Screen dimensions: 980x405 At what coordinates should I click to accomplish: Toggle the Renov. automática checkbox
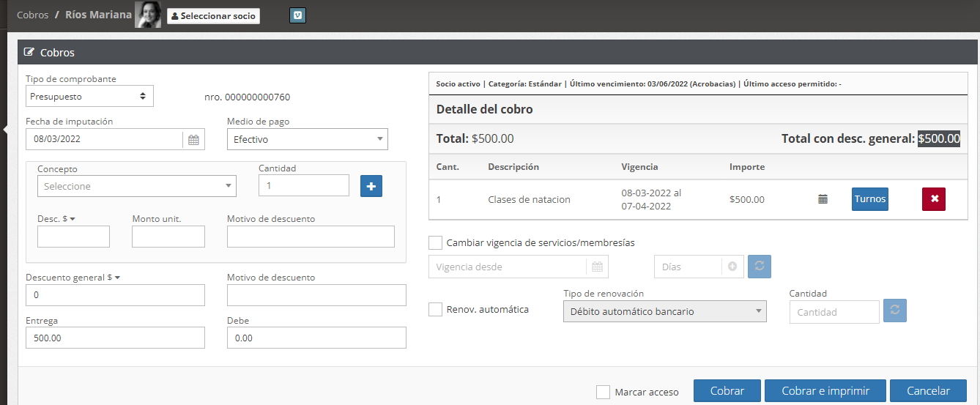435,309
